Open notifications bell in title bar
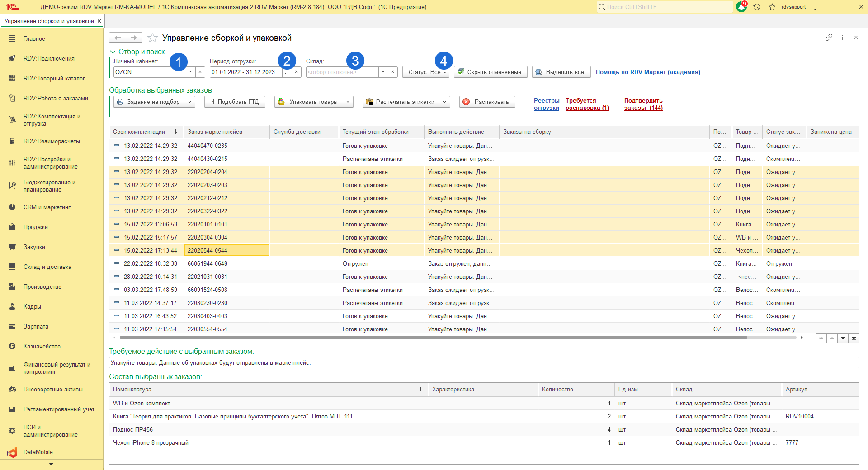 pos(741,7)
